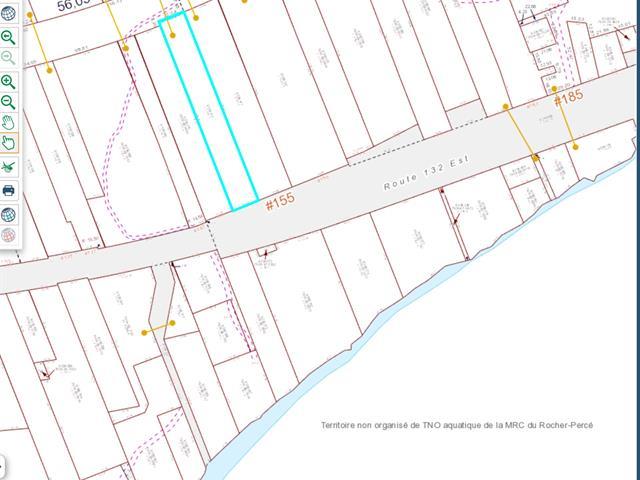Select the open hand pan tool
The image size is (640, 480).
pos(9,123)
